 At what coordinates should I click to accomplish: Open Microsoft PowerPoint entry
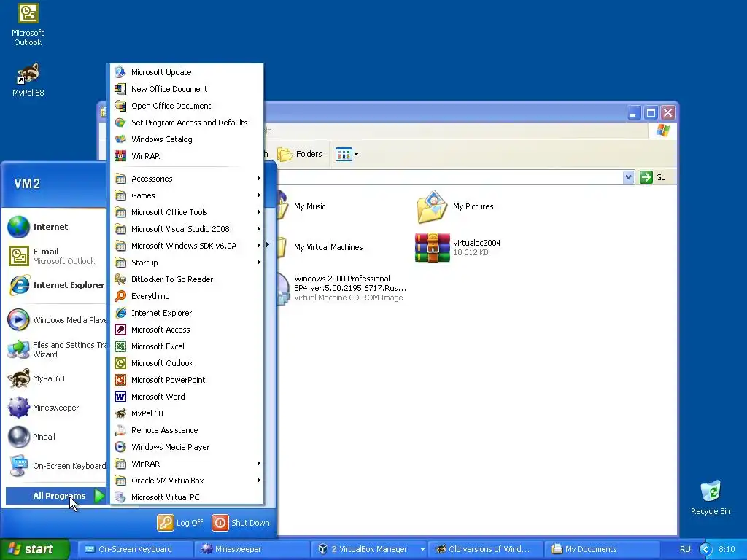(x=187, y=379)
